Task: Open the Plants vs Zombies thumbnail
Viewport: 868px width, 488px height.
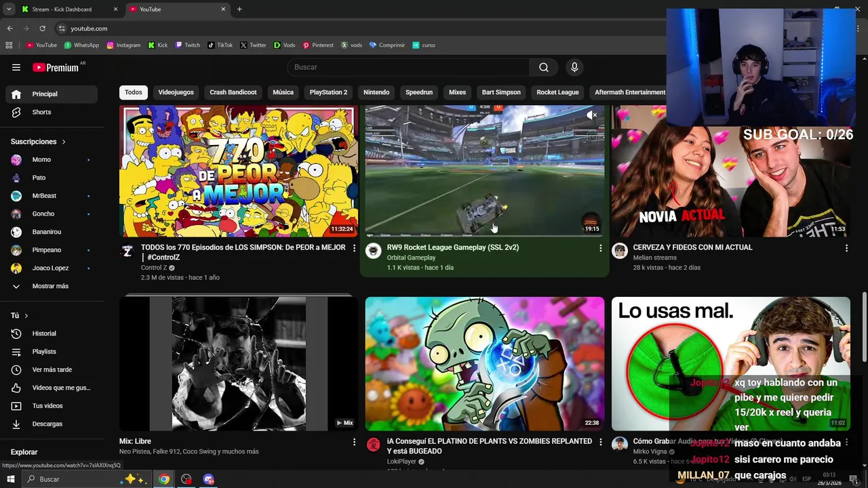Action: click(x=485, y=363)
